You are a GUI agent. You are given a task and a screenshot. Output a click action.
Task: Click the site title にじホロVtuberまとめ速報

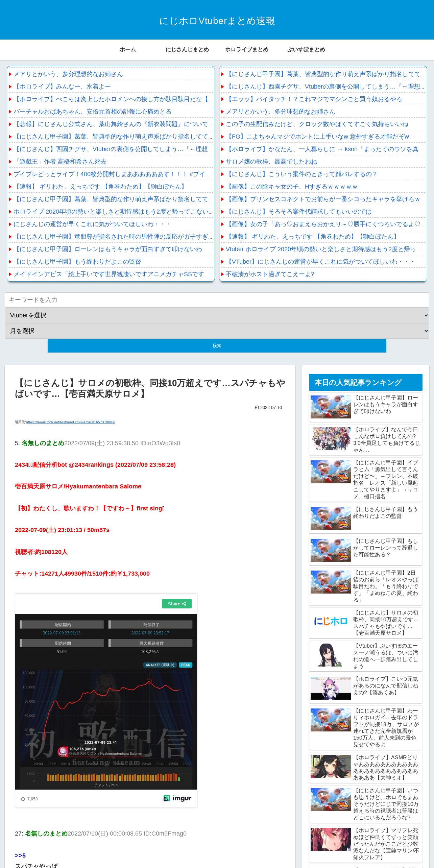(x=217, y=21)
